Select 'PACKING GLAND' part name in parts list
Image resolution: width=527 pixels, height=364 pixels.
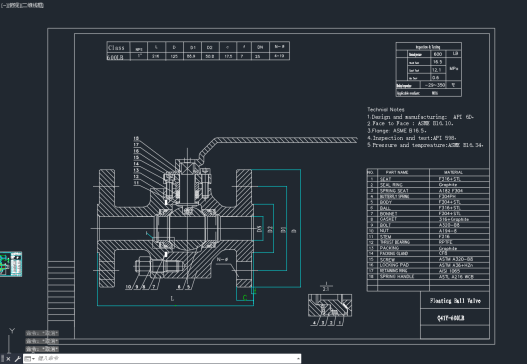(x=394, y=253)
